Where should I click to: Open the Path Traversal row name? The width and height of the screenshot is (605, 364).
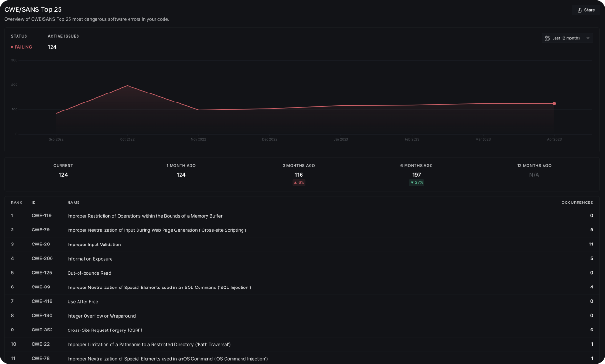click(x=149, y=345)
